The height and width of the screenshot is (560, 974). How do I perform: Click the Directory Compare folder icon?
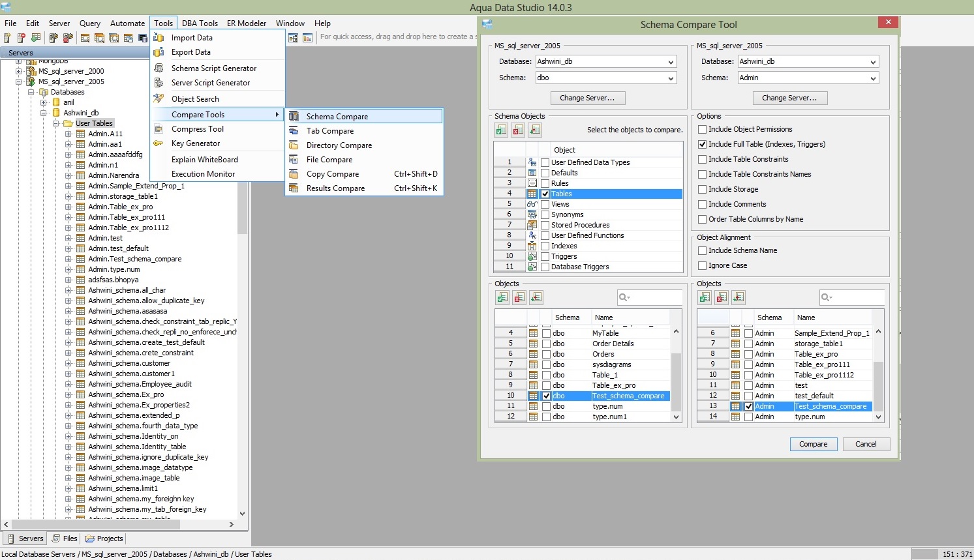pos(294,145)
